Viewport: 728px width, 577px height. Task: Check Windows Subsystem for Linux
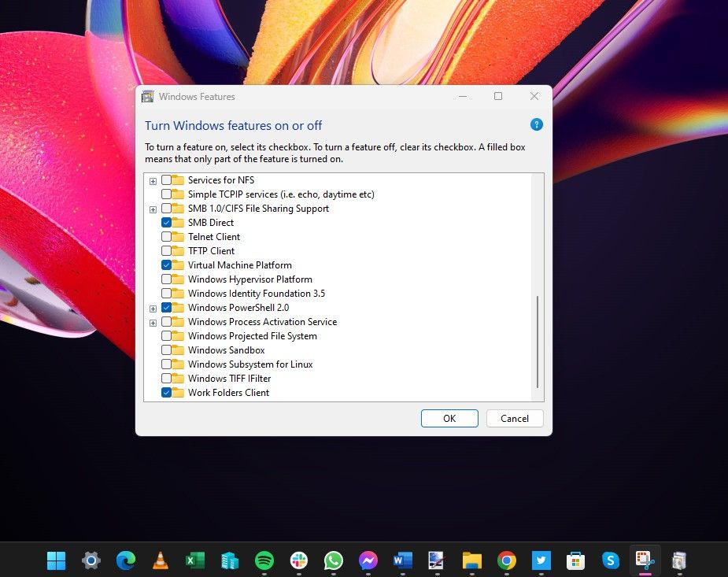point(166,364)
